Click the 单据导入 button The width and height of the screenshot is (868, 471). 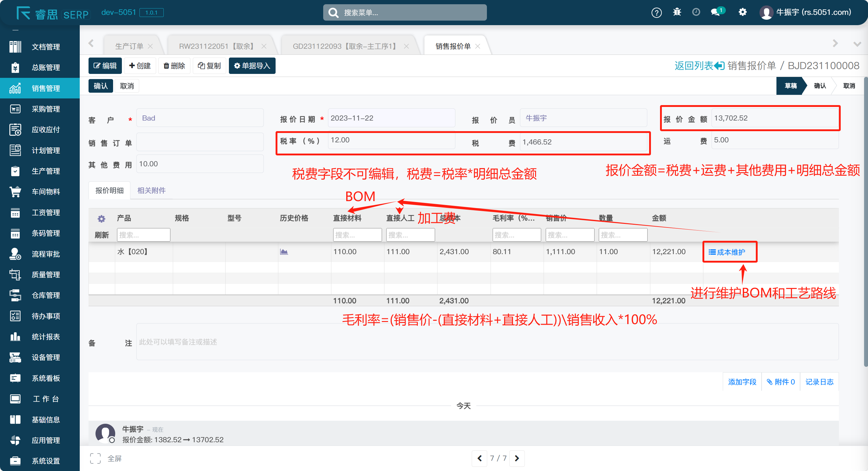coord(252,66)
